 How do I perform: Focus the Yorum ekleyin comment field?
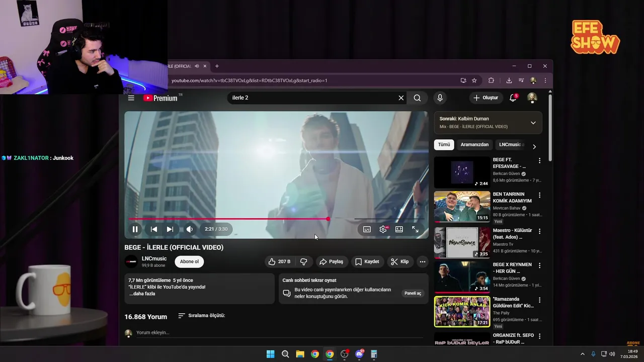(279, 333)
